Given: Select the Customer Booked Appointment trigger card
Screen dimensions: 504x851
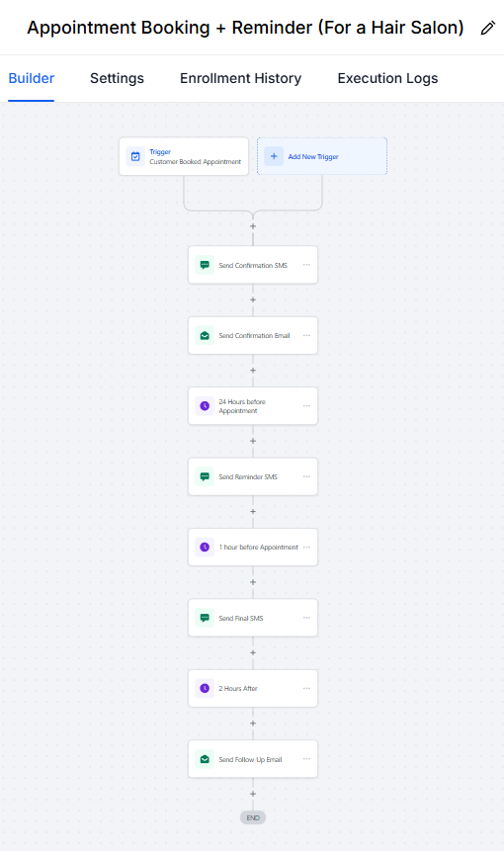Looking at the screenshot, I should (x=184, y=156).
